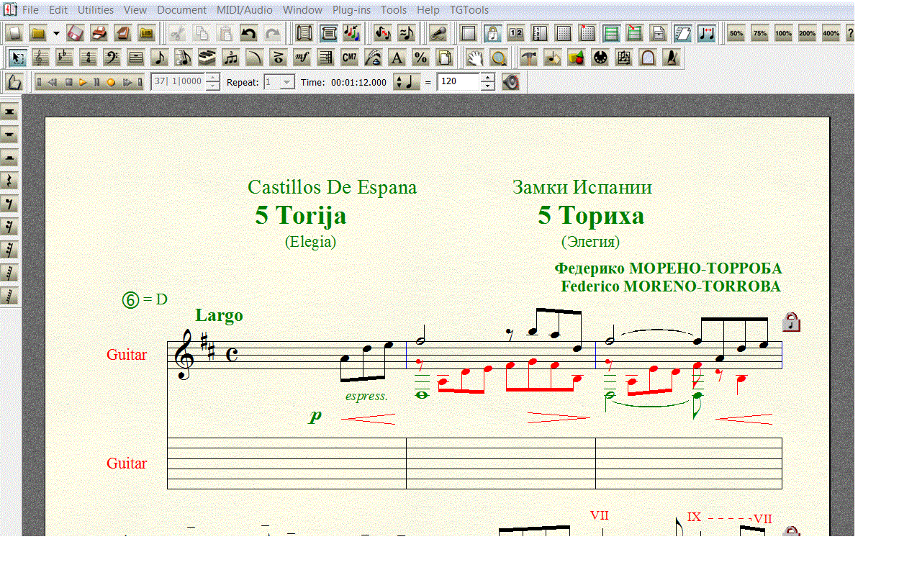Click the Print icon

[99, 33]
